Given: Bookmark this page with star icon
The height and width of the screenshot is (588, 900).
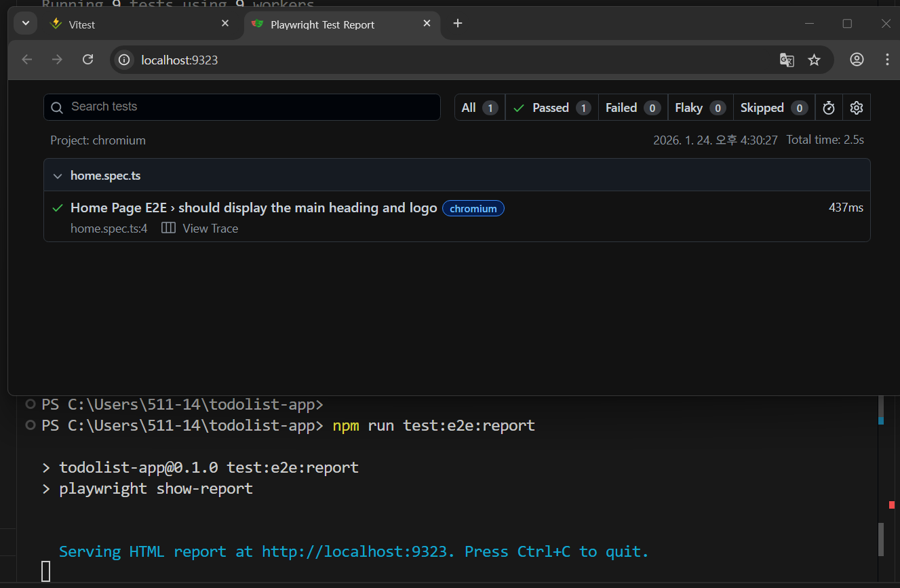Looking at the screenshot, I should (x=814, y=60).
